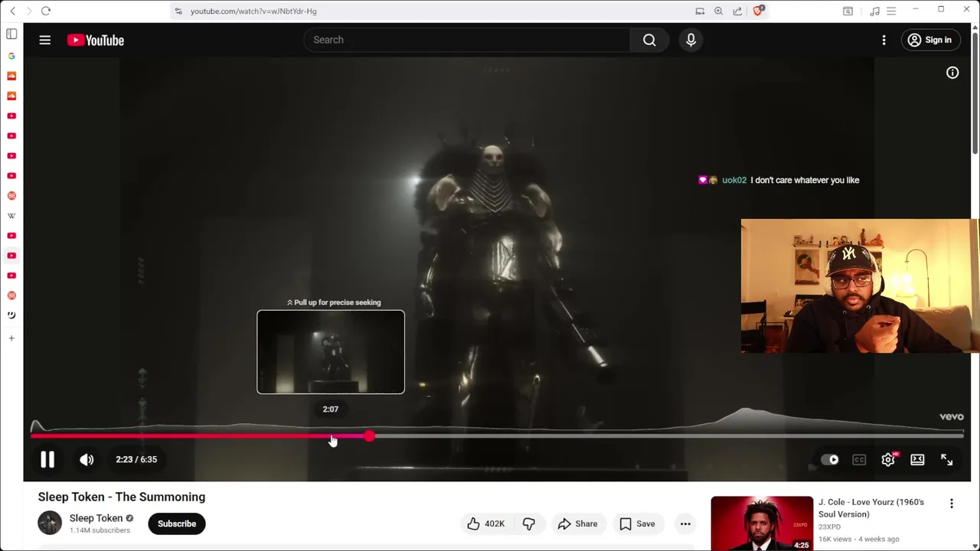Sign in to YouTube

929,40
